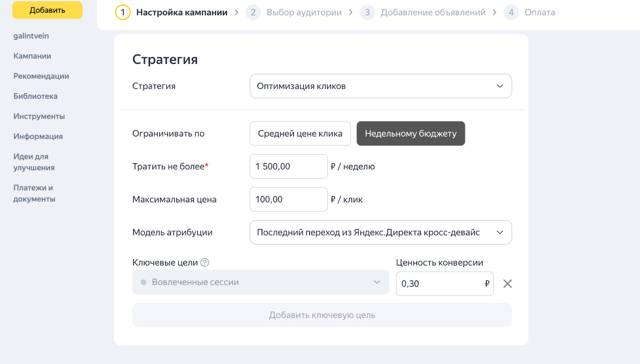Image resolution: width=640 pixels, height=364 pixels.
Task: Select Недельному бюджету option
Action: [411, 134]
